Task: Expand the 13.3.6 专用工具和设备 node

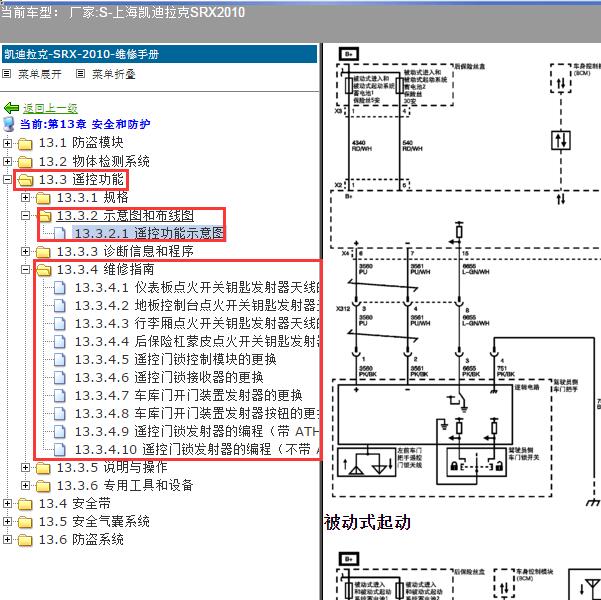Action: point(25,485)
